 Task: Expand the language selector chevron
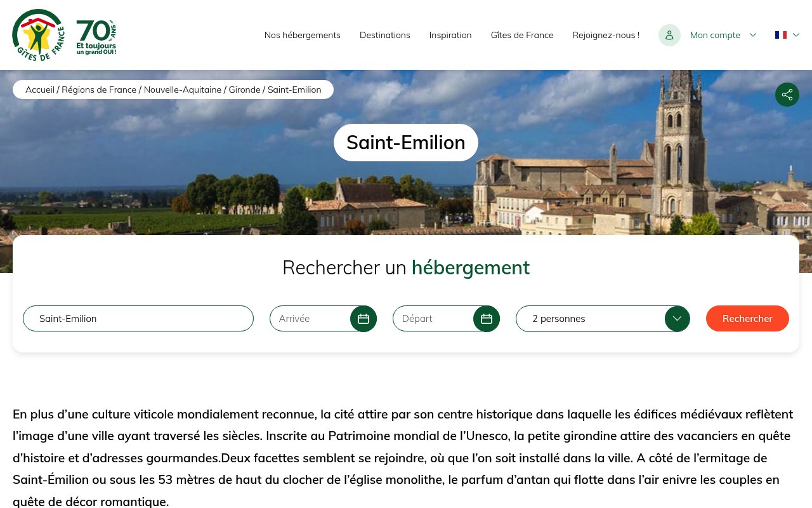(x=796, y=35)
